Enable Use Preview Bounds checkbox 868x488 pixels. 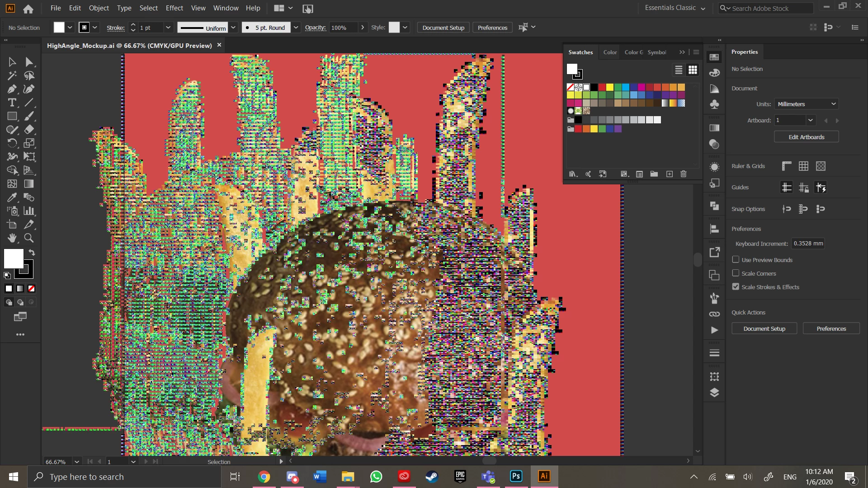point(736,260)
